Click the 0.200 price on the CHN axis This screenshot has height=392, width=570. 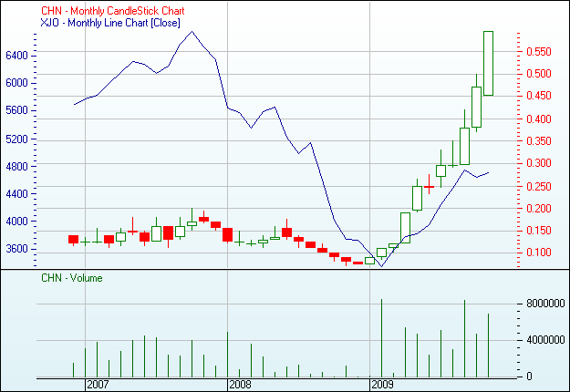539,209
